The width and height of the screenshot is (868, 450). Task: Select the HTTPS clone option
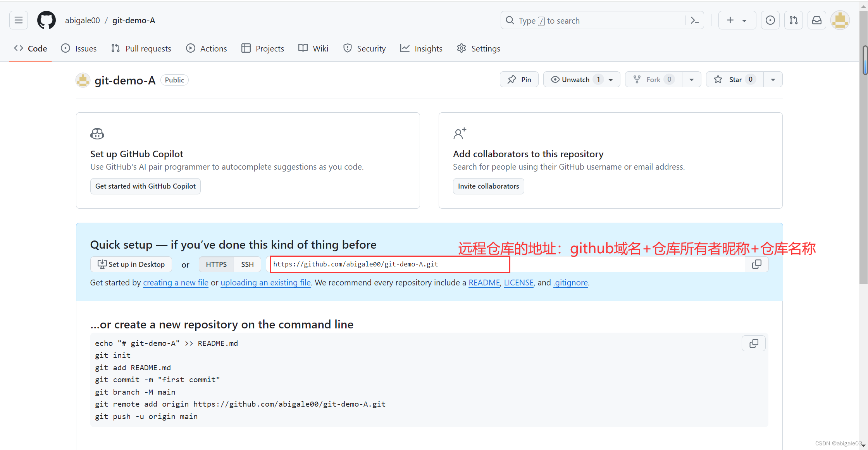(216, 264)
